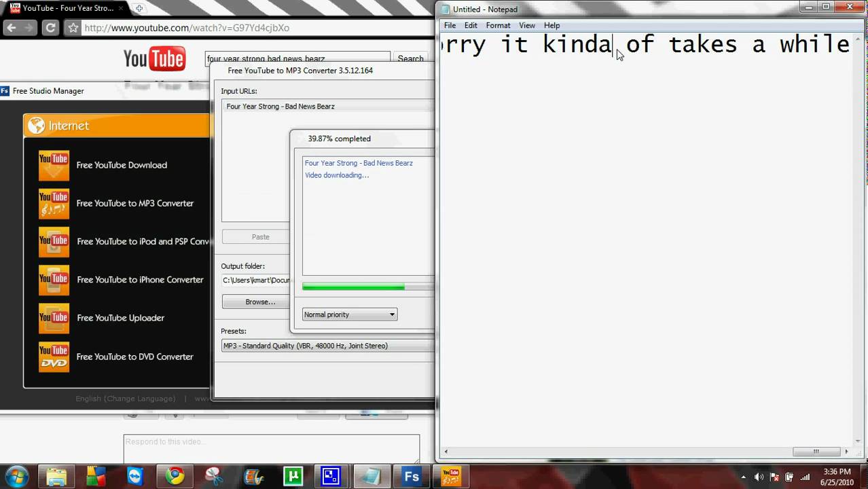Click the download progress bar
868x489 pixels.
[368, 287]
